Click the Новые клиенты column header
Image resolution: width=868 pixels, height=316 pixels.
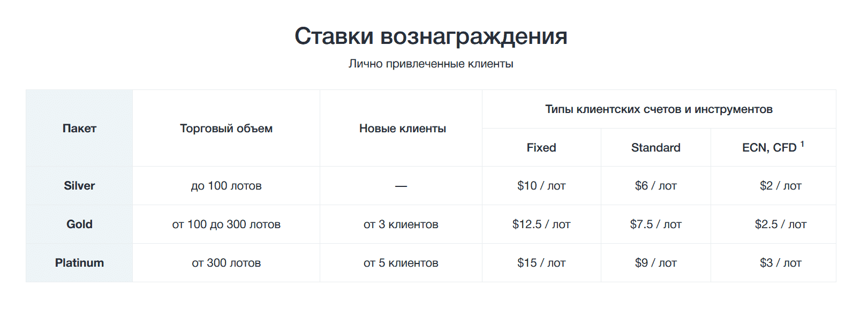(402, 129)
